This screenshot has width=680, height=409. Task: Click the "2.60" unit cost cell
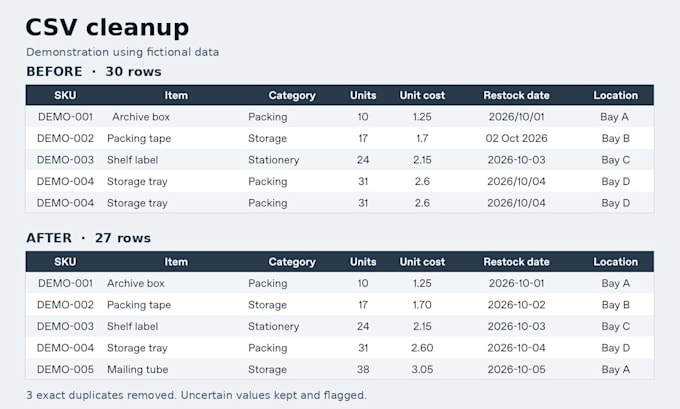pyautogui.click(x=422, y=348)
